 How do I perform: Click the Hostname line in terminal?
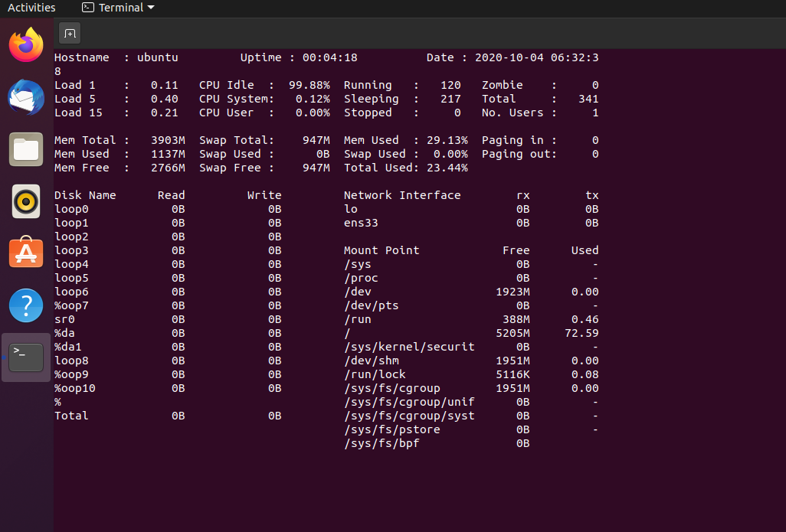pos(116,57)
